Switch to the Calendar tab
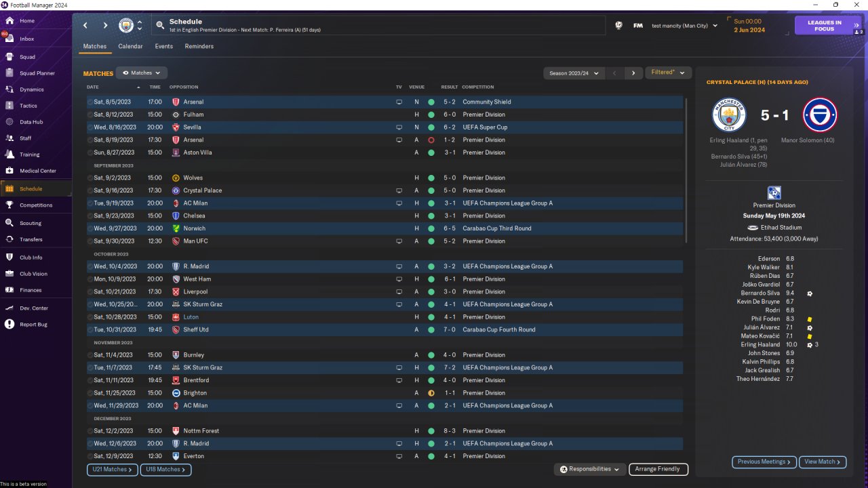The height and width of the screenshot is (488, 868). click(x=130, y=47)
